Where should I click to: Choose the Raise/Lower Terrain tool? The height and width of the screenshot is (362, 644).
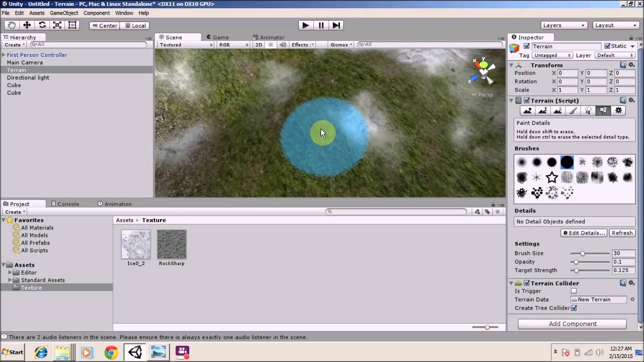[528, 111]
